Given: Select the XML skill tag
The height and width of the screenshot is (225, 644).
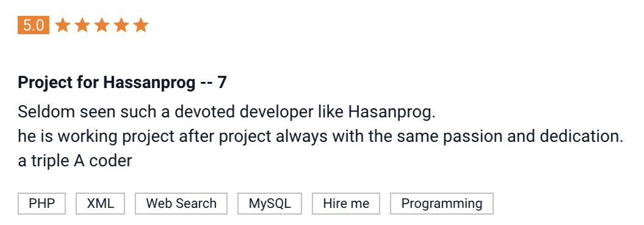Looking at the screenshot, I should pos(100,203).
